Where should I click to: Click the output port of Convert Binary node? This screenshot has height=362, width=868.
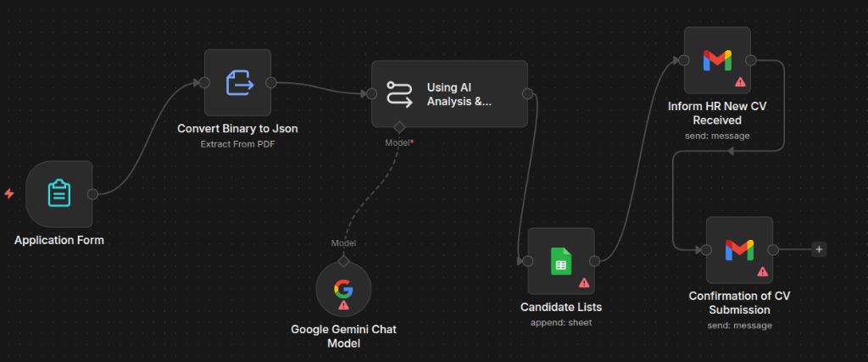(271, 82)
